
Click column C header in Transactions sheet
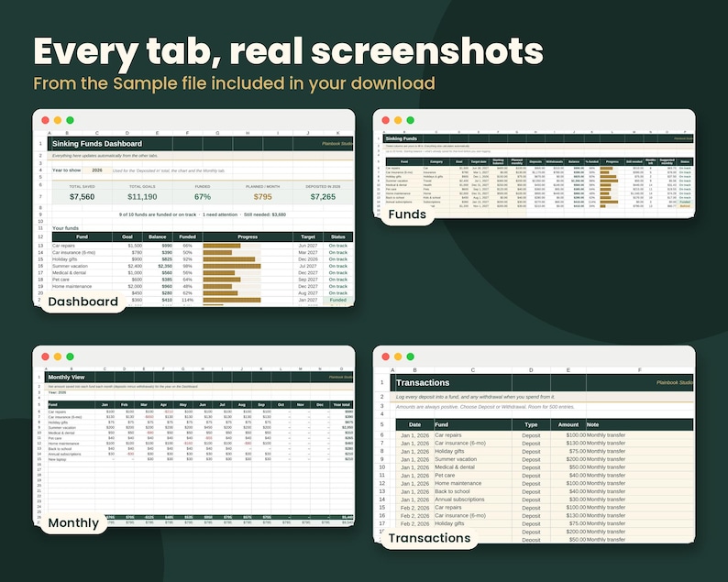point(472,370)
